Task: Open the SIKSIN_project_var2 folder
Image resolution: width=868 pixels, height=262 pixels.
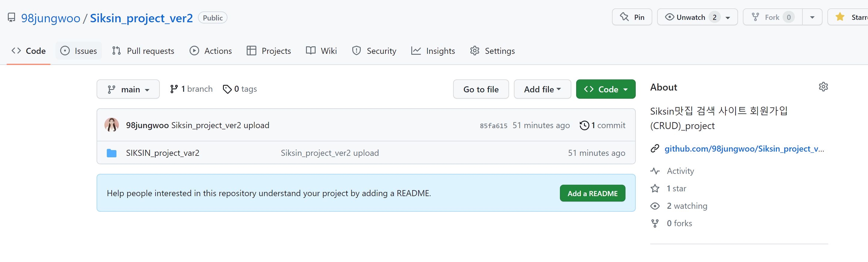Action: tap(163, 153)
